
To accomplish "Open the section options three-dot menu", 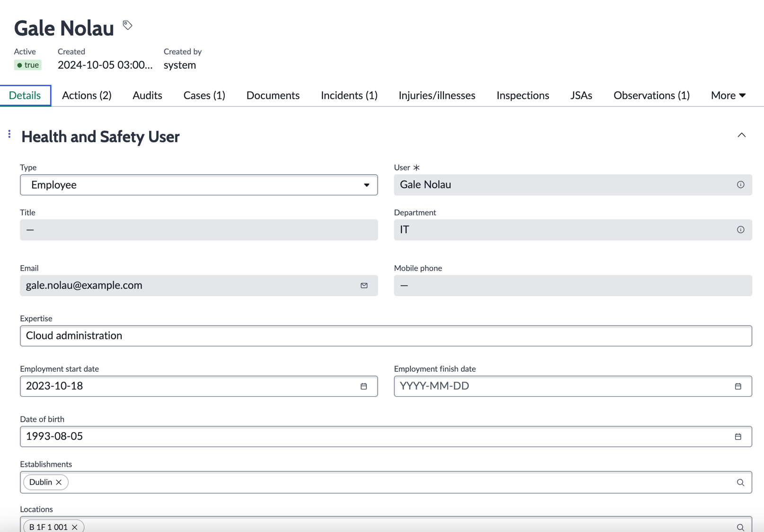I will [x=9, y=134].
